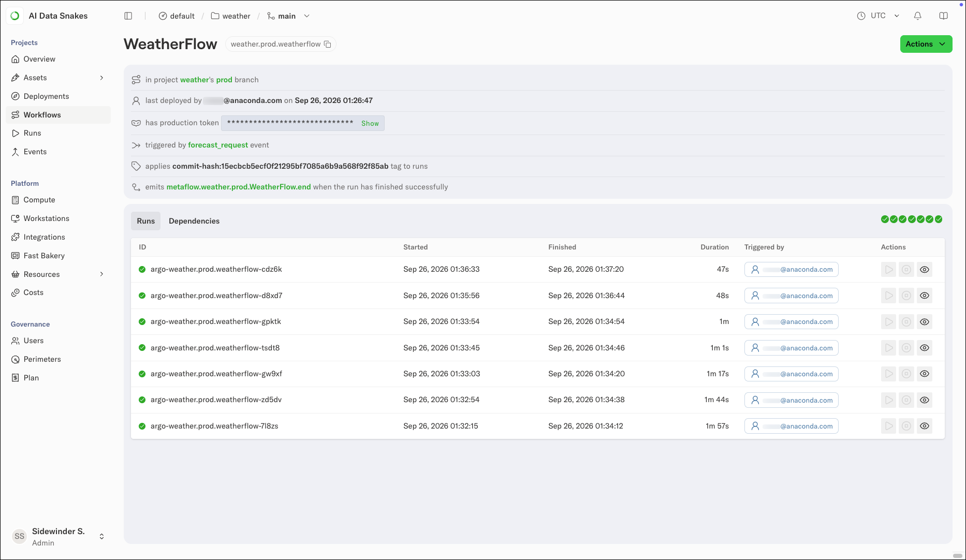The width and height of the screenshot is (966, 560).
Task: Click play icon for run zd5dv
Action: coord(888,400)
